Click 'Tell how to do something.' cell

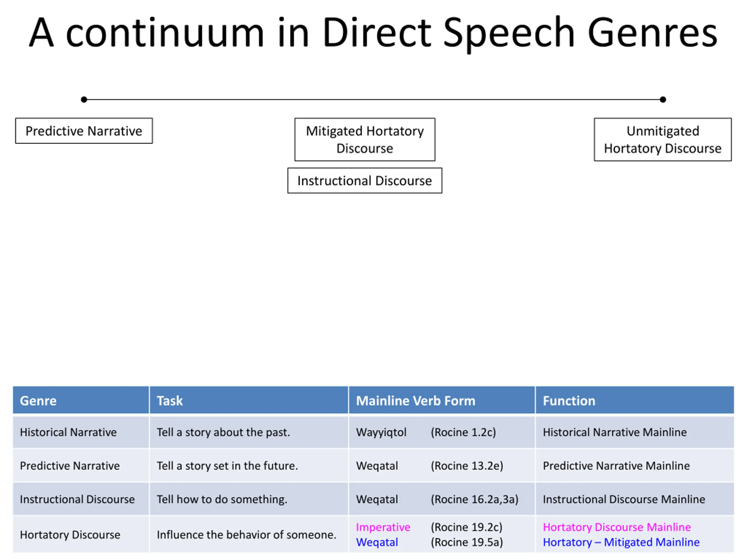click(249, 499)
